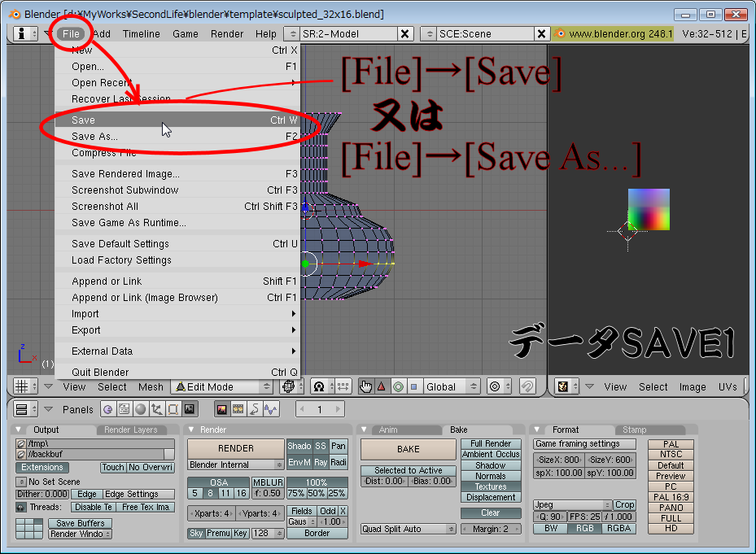The height and width of the screenshot is (554, 756).
Task: Toggle the move object centers only icon
Action: click(x=343, y=386)
